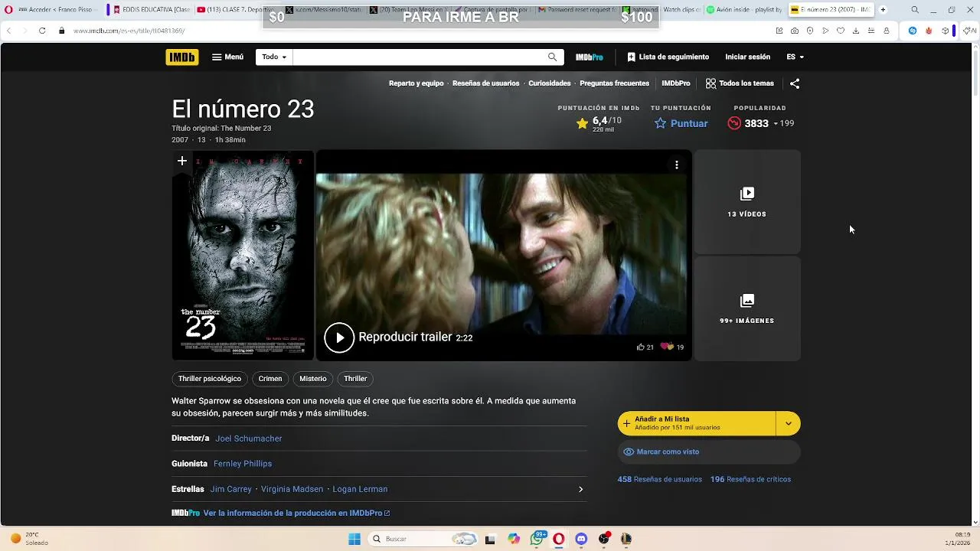
Task: Click the share icon
Action: (795, 83)
